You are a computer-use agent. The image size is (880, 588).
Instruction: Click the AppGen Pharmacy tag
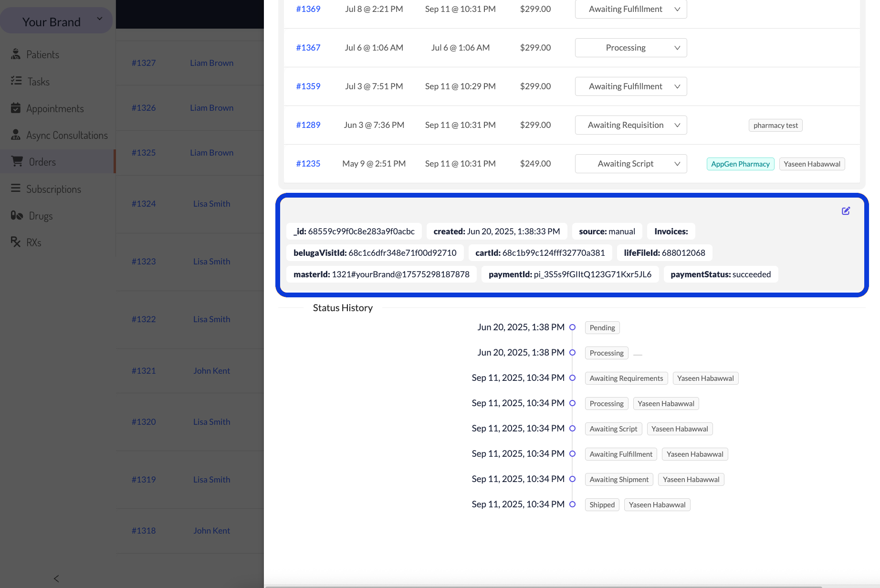point(740,164)
